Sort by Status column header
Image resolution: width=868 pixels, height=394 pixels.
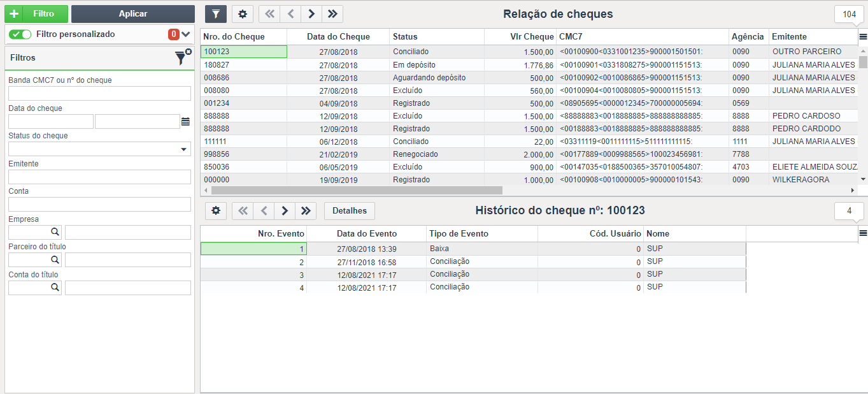(x=437, y=37)
